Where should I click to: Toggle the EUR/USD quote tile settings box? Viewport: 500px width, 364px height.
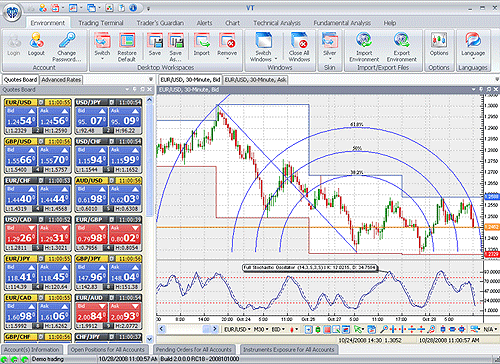point(40,102)
